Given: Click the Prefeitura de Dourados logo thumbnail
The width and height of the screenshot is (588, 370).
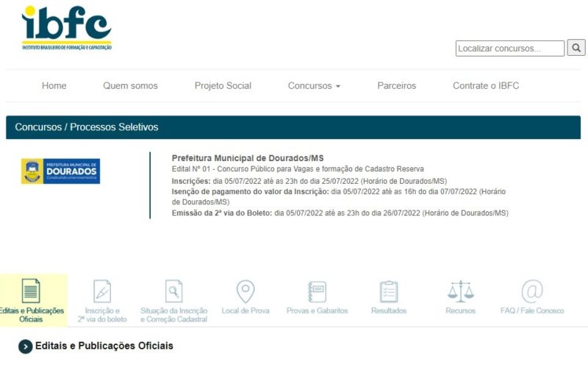Looking at the screenshot, I should (60, 171).
